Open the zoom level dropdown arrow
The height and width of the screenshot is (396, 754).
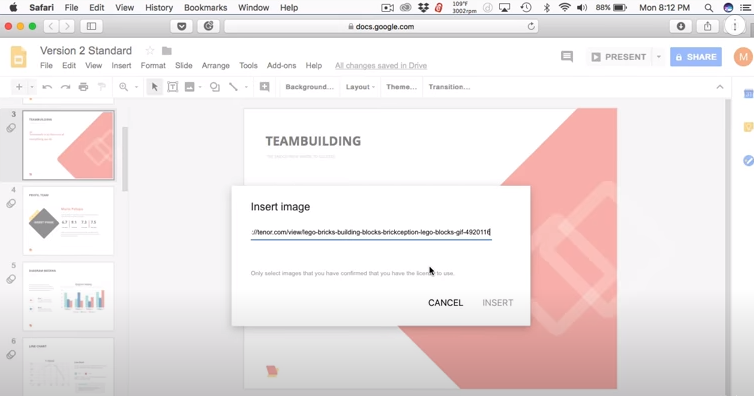136,87
